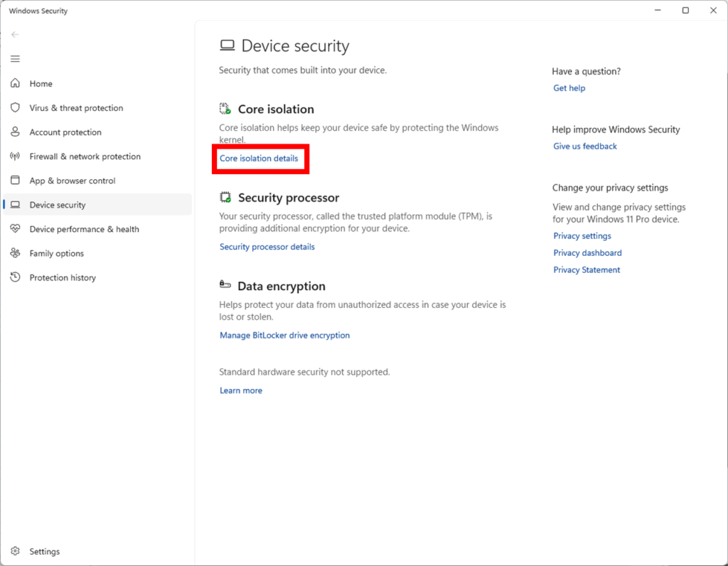Image resolution: width=728 pixels, height=566 pixels.
Task: Close the Windows Security window
Action: click(713, 10)
